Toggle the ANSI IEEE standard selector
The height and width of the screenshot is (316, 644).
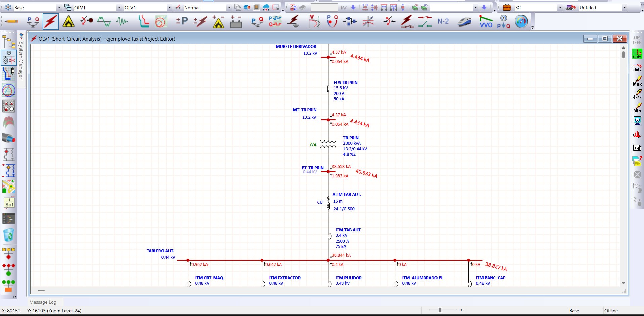(637, 40)
